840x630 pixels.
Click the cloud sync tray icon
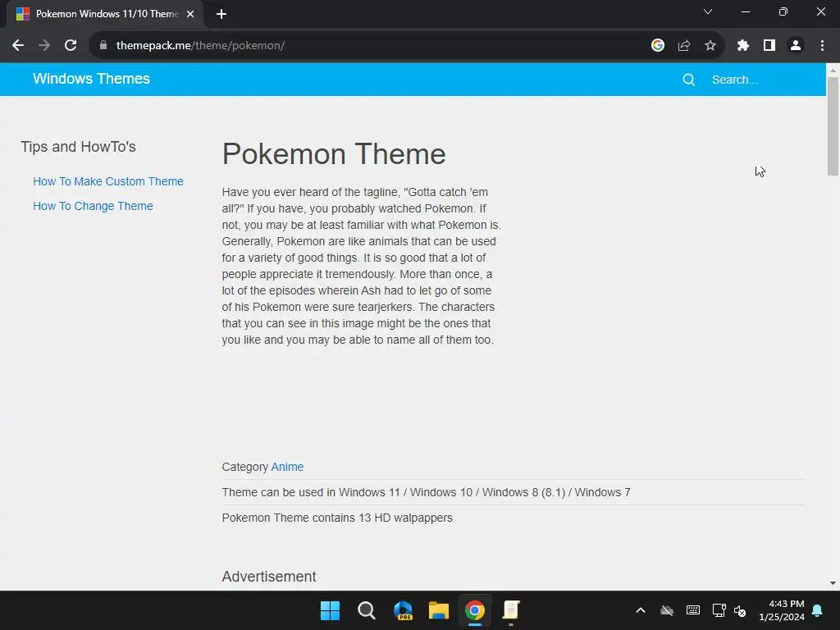click(x=667, y=610)
